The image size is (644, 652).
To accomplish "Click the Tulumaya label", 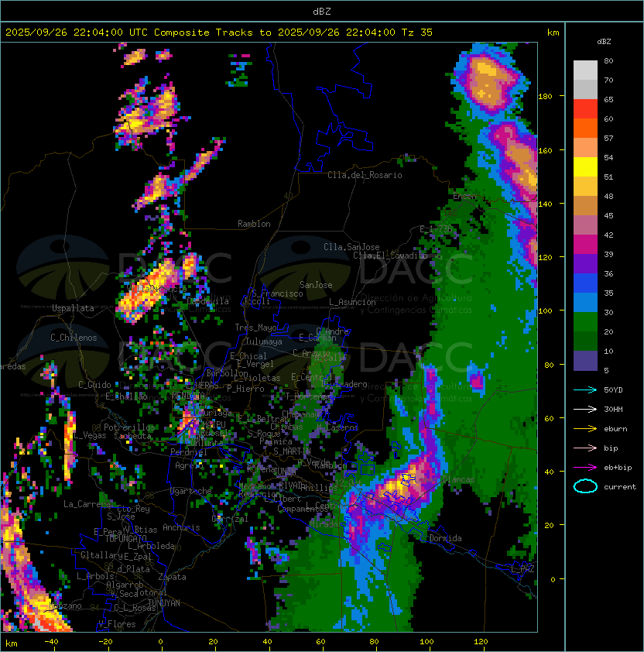I will pyautogui.click(x=264, y=341).
